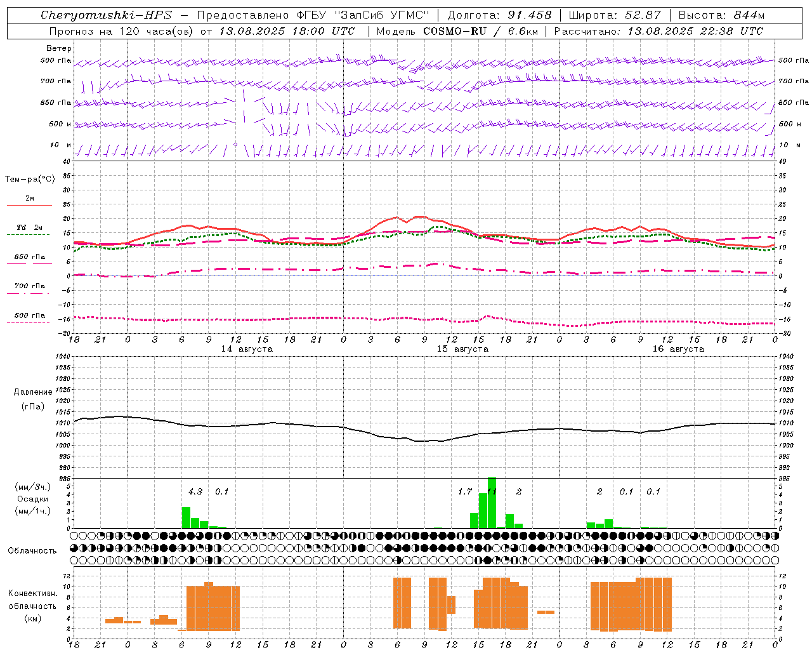
Task: Click the (мм/1ч.) precipitation unit label
Action: pos(33,510)
